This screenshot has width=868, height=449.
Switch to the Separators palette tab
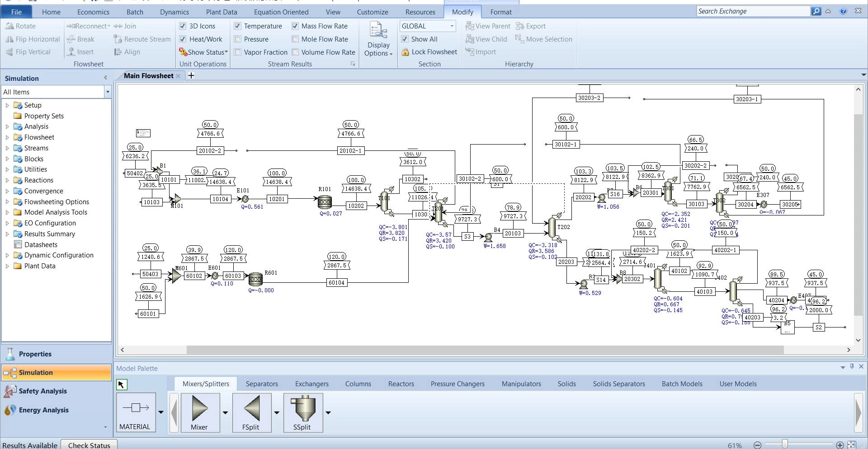(x=262, y=384)
